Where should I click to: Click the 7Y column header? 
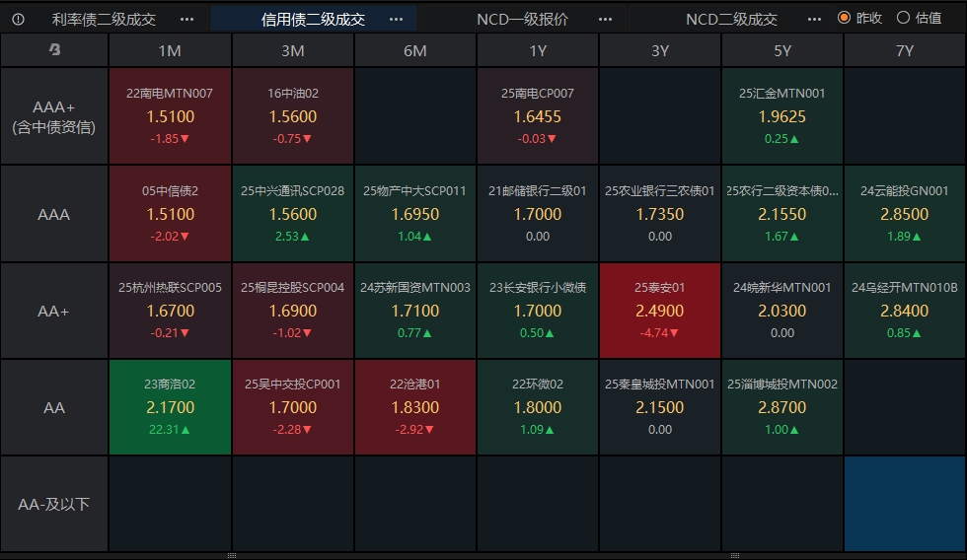click(x=905, y=50)
